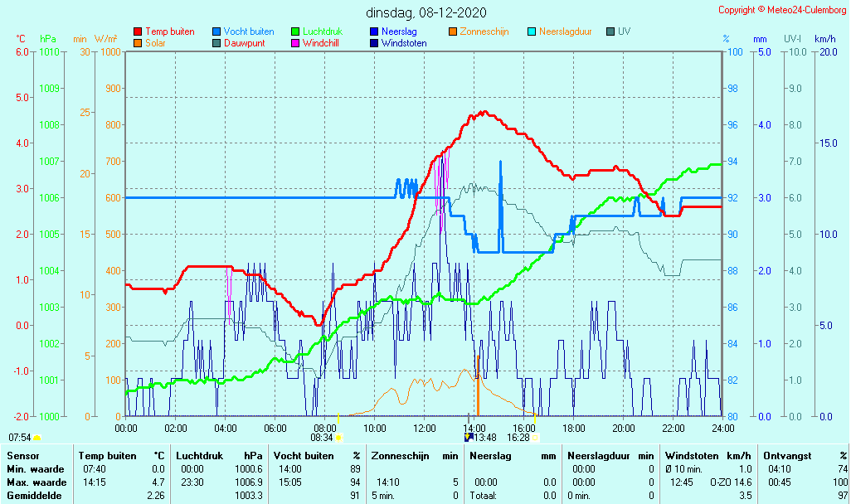Click the blue Vocht buiten legend square
Image resolution: width=851 pixels, height=504 pixels.
click(216, 31)
